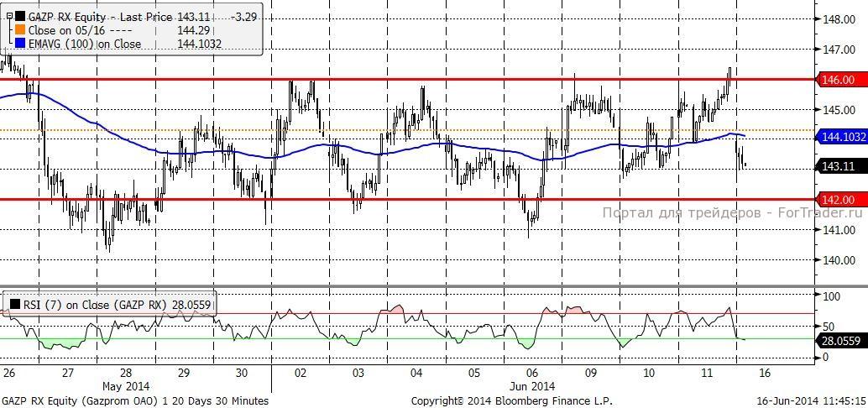Viewport: 868px width, 408px height.
Task: Click the 148.00 price axis label
Action: coord(839,19)
